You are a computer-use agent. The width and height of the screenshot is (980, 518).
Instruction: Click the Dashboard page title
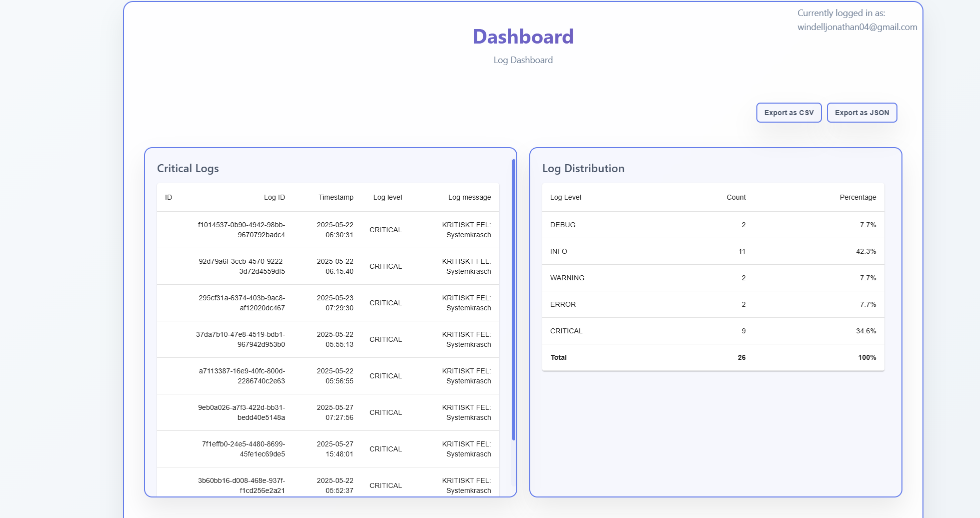(x=523, y=37)
